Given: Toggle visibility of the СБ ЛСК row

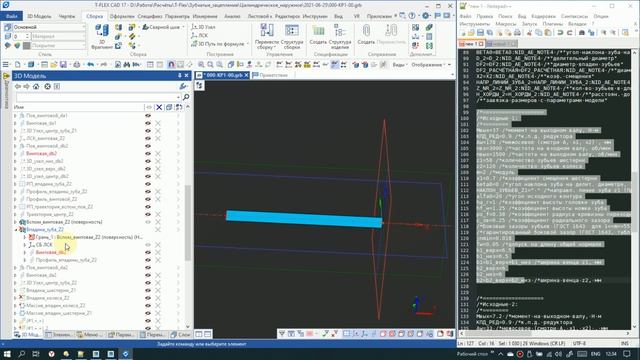Looking at the screenshot, I should [x=148, y=245].
